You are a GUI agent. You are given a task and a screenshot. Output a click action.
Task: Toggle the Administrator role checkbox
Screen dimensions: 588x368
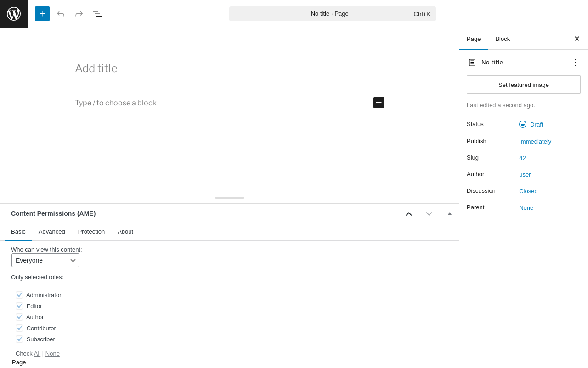coord(19,295)
